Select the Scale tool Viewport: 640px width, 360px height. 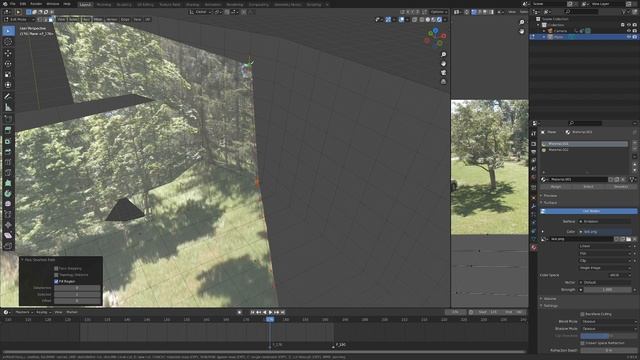tap(8, 74)
